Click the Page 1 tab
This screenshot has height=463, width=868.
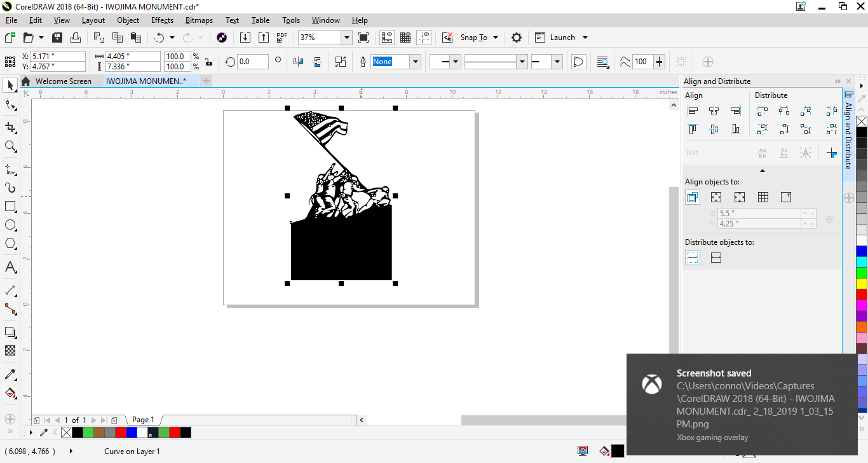coord(143,420)
